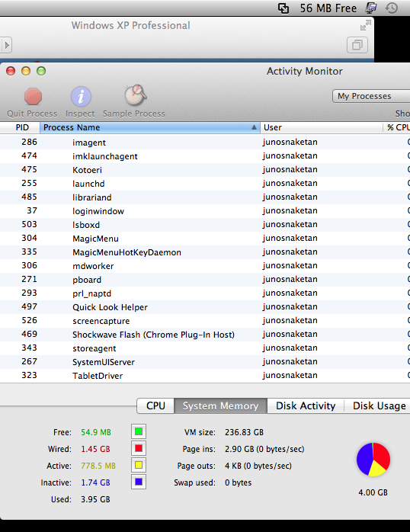Click the Page ins 2.90 GB value
The image size is (410, 532).
pos(264,449)
